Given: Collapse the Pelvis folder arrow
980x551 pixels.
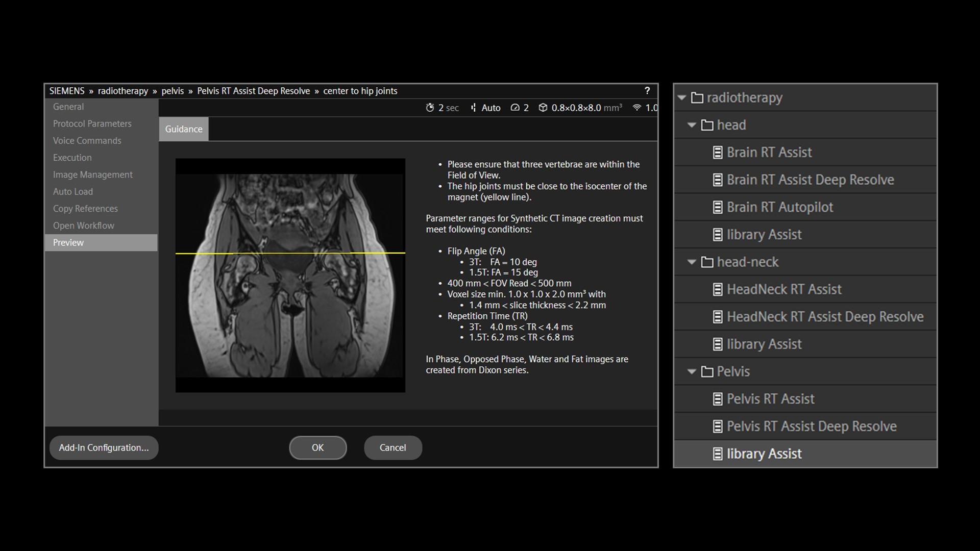Looking at the screenshot, I should tap(692, 371).
